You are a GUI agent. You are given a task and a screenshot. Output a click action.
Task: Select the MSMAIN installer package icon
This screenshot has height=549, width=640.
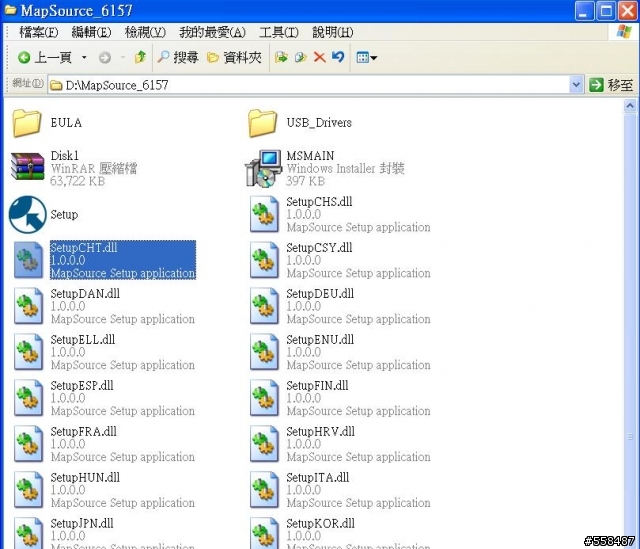coord(264,169)
